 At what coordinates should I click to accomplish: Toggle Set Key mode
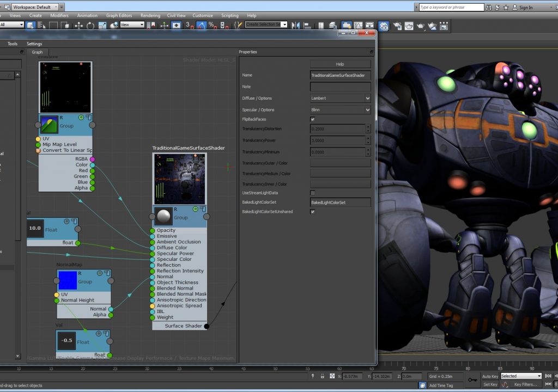coord(490,384)
